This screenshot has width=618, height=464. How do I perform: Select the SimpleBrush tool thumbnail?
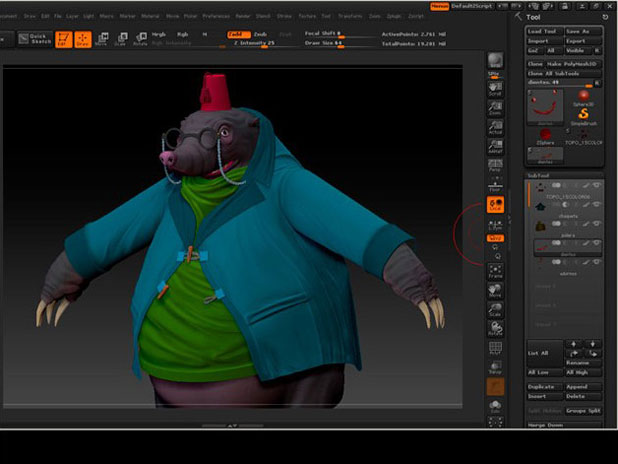point(582,112)
